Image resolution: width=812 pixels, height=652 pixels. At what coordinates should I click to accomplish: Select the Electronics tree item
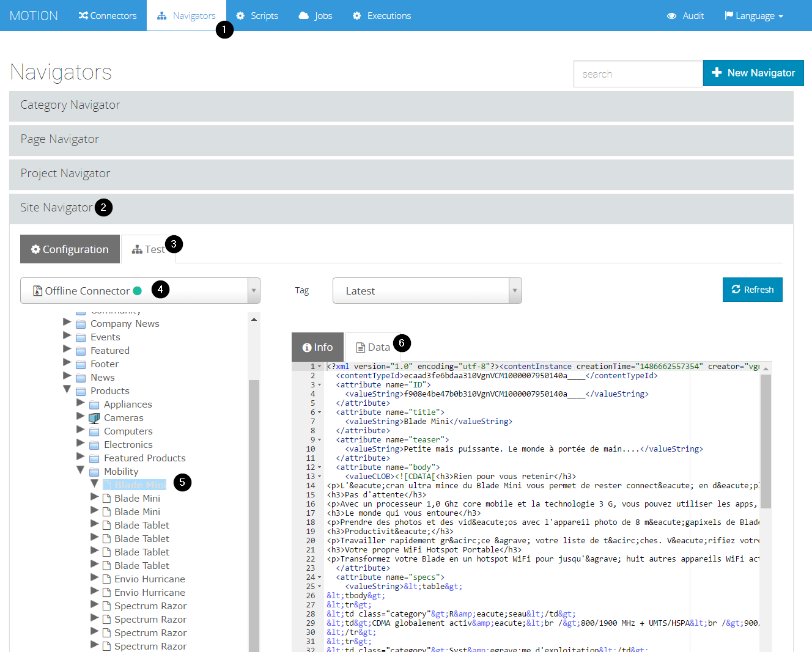click(128, 445)
